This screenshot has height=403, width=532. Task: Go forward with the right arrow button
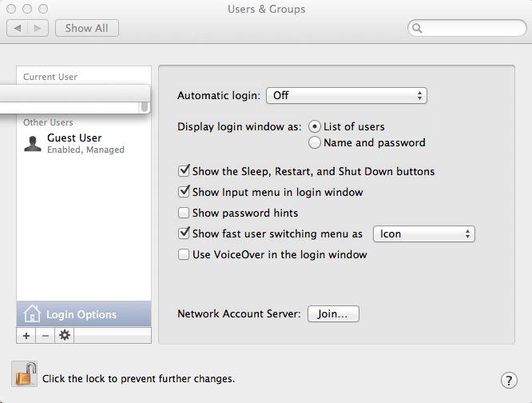pyautogui.click(x=38, y=28)
